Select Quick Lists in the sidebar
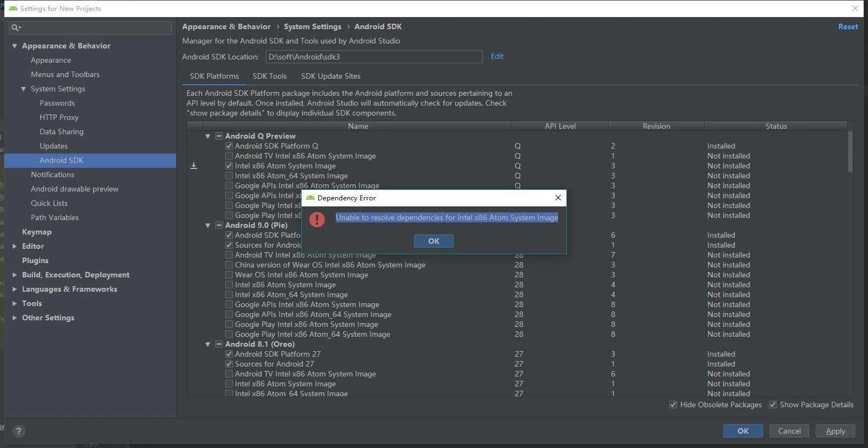The width and height of the screenshot is (868, 448). (x=49, y=203)
